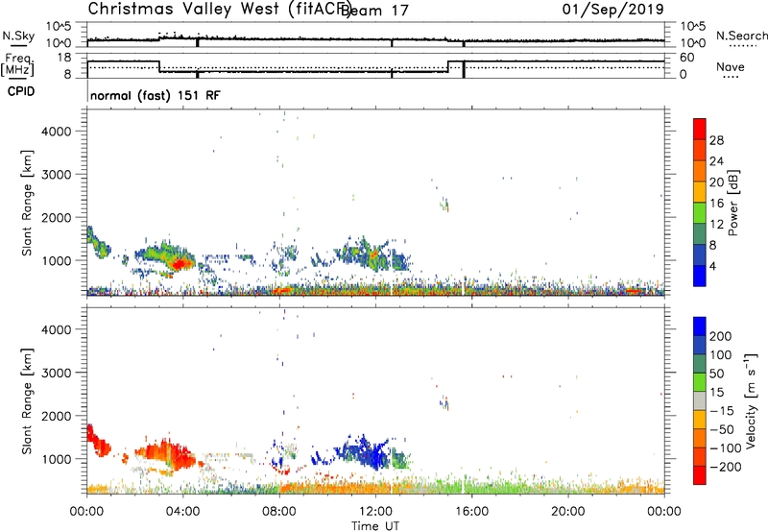Click the velocity color bar top blue segment
768x532 pixels.
700,326
